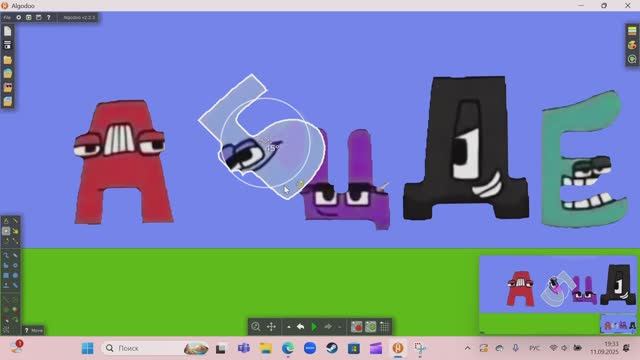Image resolution: width=640 pixels, height=360 pixels.
Task: Select the Drag hand tool
Action: (15, 231)
